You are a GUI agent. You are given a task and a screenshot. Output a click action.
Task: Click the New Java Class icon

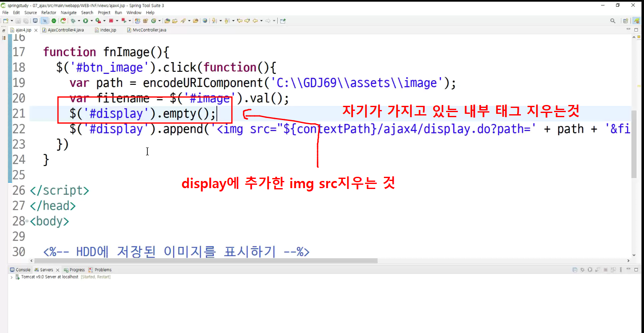tap(153, 21)
